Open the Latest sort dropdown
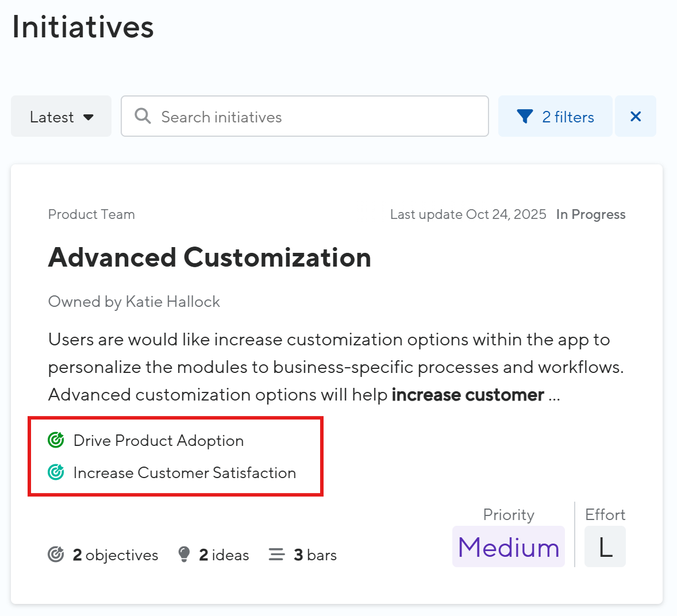This screenshot has height=616, width=677. click(x=61, y=117)
